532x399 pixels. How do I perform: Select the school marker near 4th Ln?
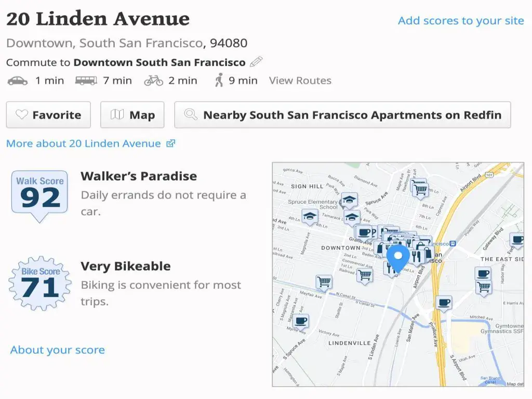click(310, 216)
